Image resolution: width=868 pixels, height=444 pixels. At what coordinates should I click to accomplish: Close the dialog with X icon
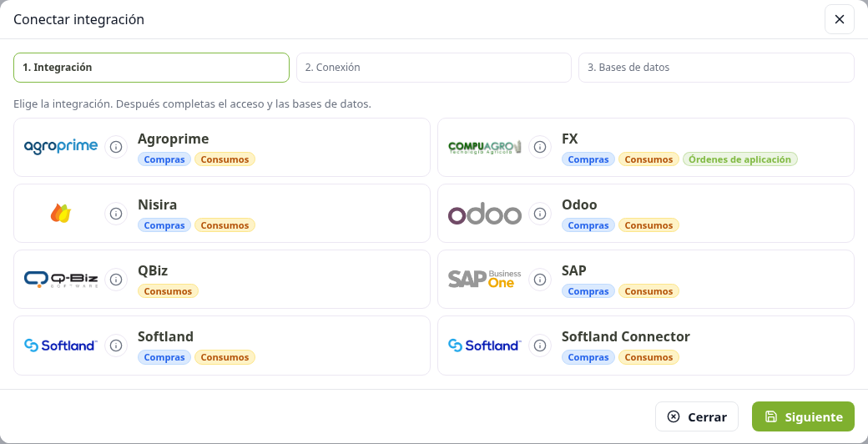tap(840, 19)
